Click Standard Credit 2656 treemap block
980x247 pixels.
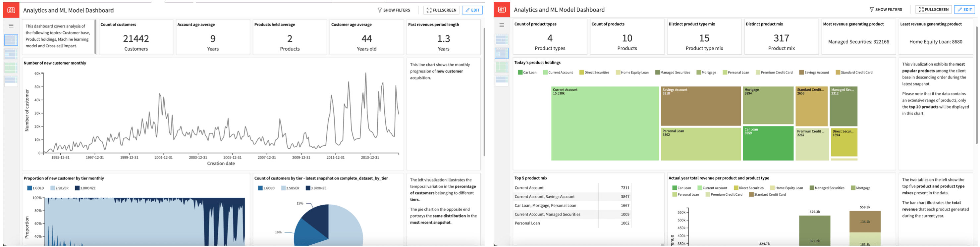[811, 106]
